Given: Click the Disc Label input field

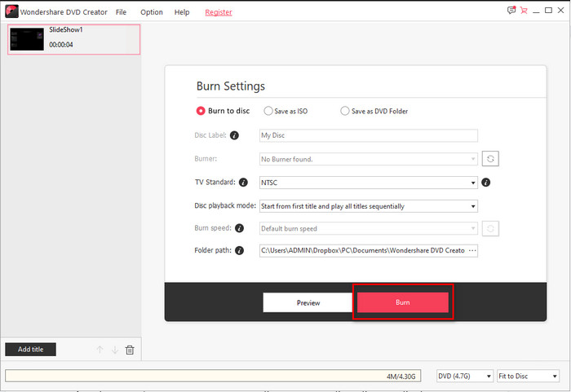Looking at the screenshot, I should [369, 135].
